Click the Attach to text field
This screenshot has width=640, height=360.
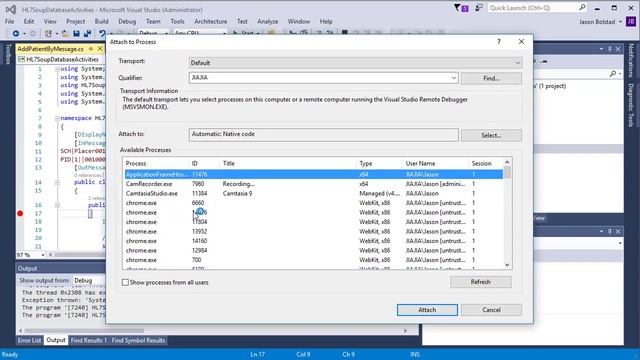click(x=323, y=134)
